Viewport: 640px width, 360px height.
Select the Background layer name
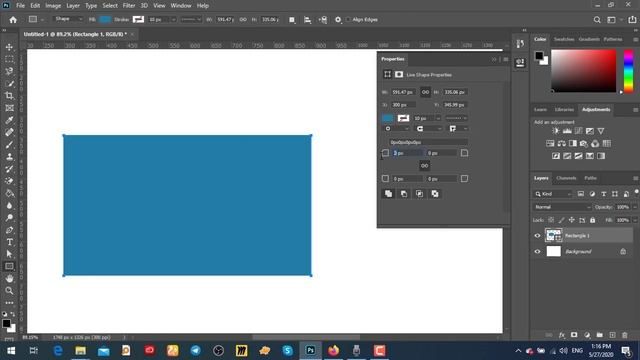click(578, 251)
